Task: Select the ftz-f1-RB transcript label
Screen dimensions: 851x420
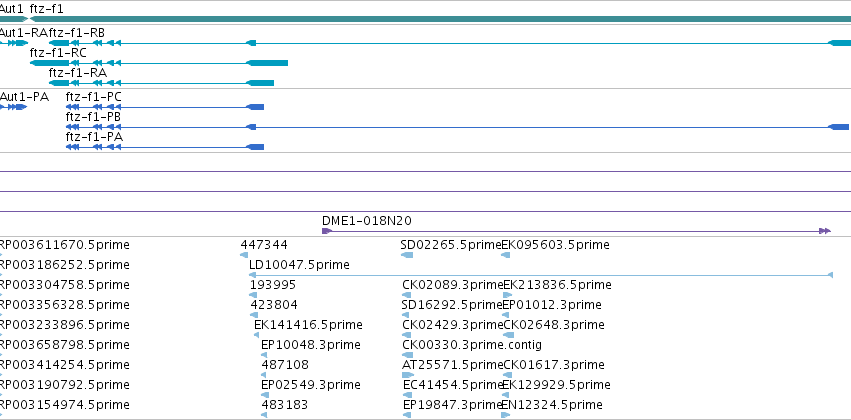Action: coord(77,33)
